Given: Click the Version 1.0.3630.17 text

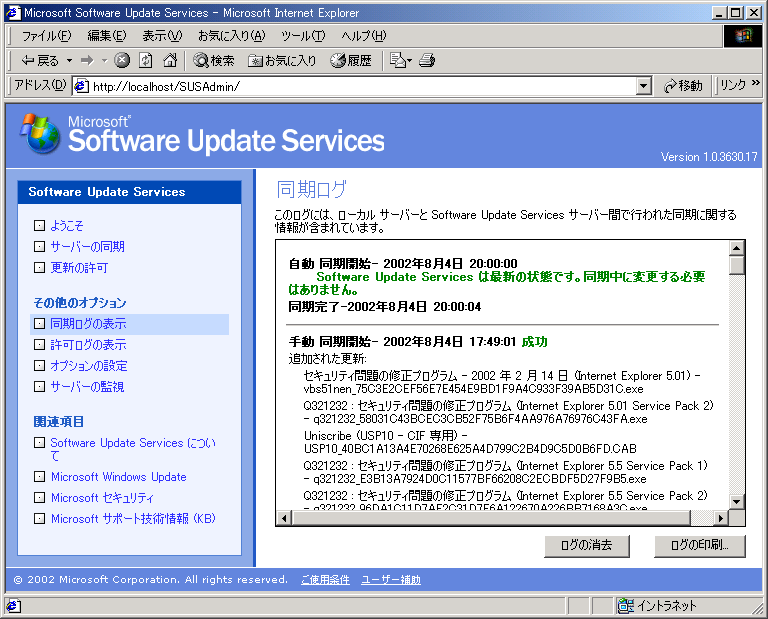Looking at the screenshot, I should pyautogui.click(x=709, y=157).
